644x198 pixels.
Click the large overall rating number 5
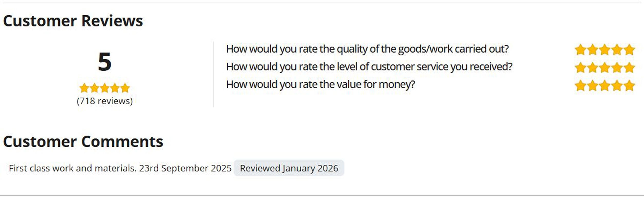[x=105, y=62]
